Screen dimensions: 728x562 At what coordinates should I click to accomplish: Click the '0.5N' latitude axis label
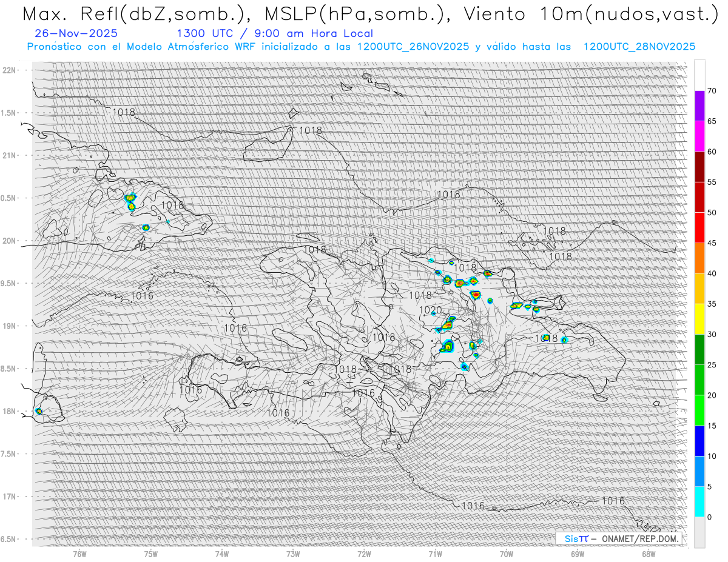(x=8, y=198)
